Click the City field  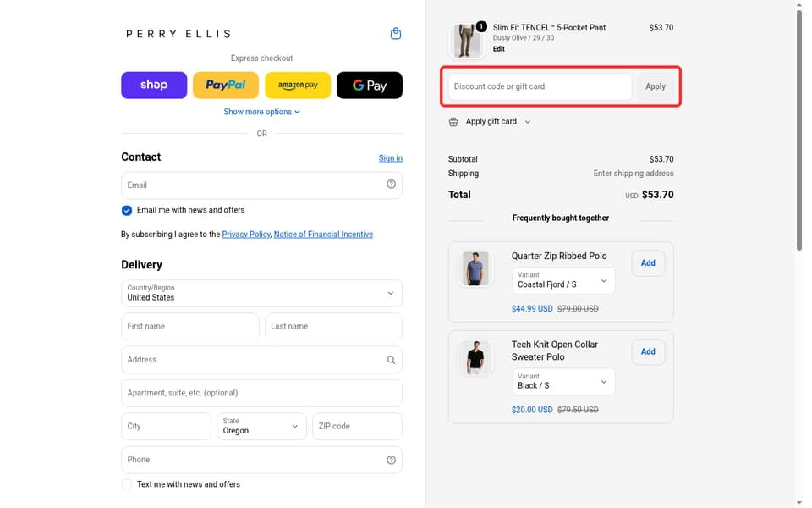point(167,426)
